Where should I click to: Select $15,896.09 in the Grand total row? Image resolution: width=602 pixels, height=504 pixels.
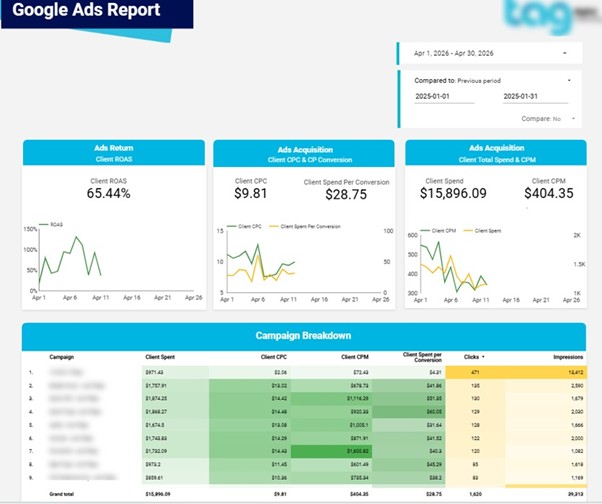157,494
